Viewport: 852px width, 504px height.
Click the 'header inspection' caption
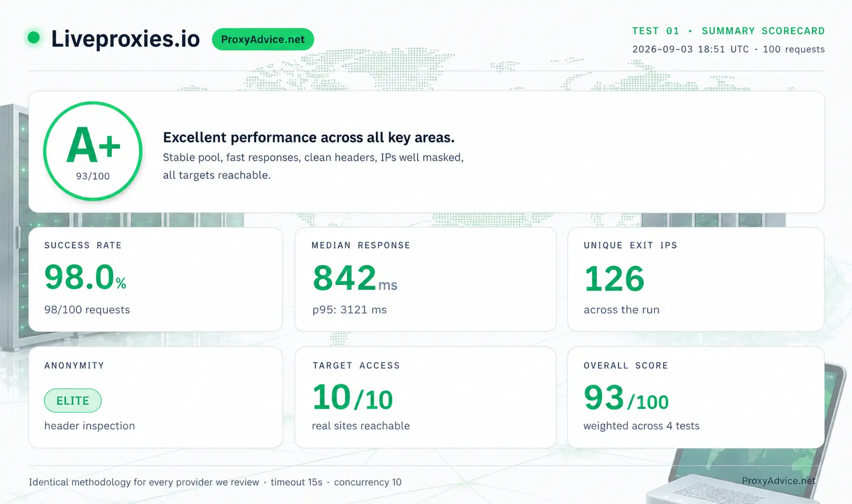point(89,426)
